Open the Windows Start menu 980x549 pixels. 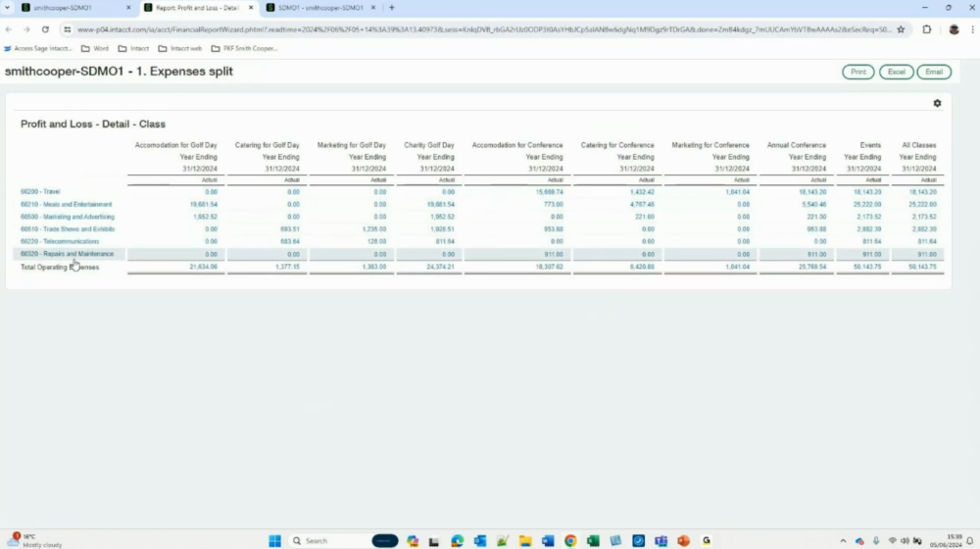pos(274,541)
